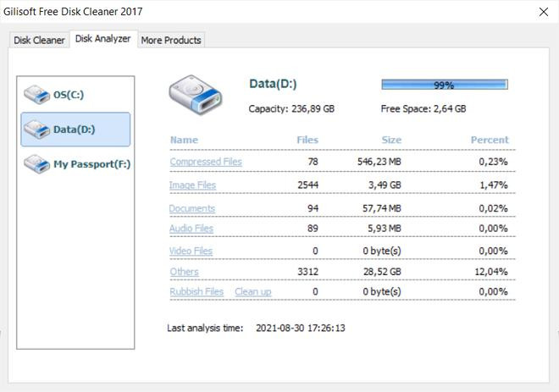This screenshot has width=559, height=392.
Task: Click the OS(C:) drive icon
Action: (x=36, y=94)
